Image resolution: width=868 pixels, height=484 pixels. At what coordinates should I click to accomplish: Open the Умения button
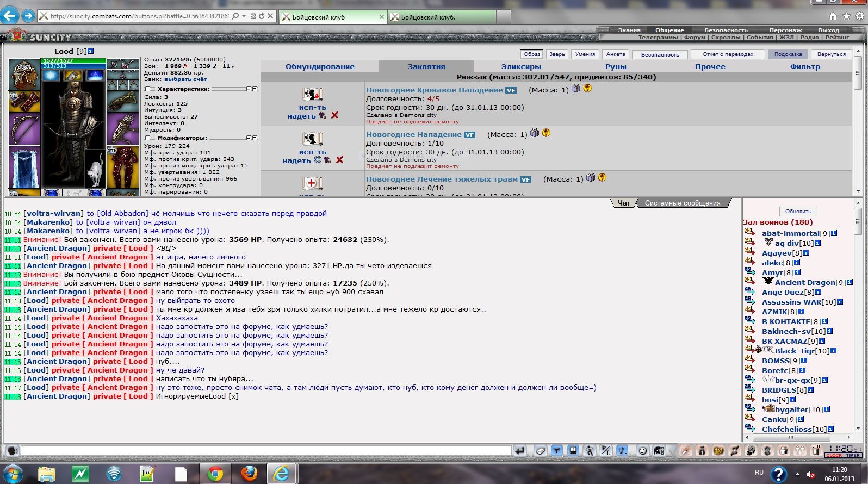pyautogui.click(x=585, y=54)
